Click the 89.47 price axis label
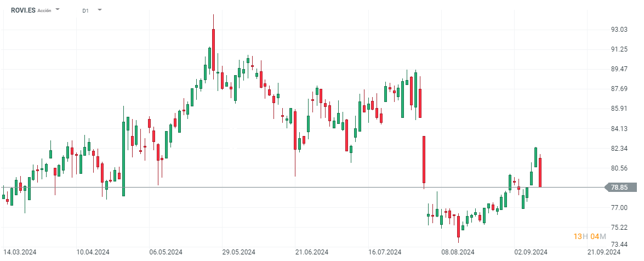Screen dimensions: 644x261 [619, 69]
